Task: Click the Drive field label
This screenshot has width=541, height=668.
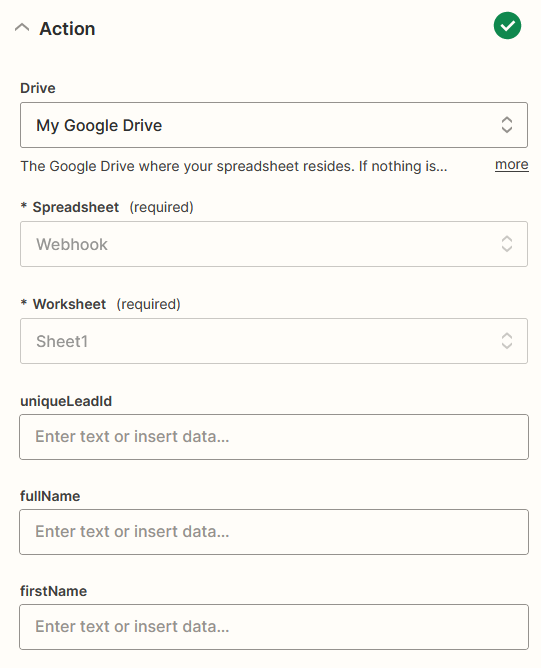Action: [38, 88]
